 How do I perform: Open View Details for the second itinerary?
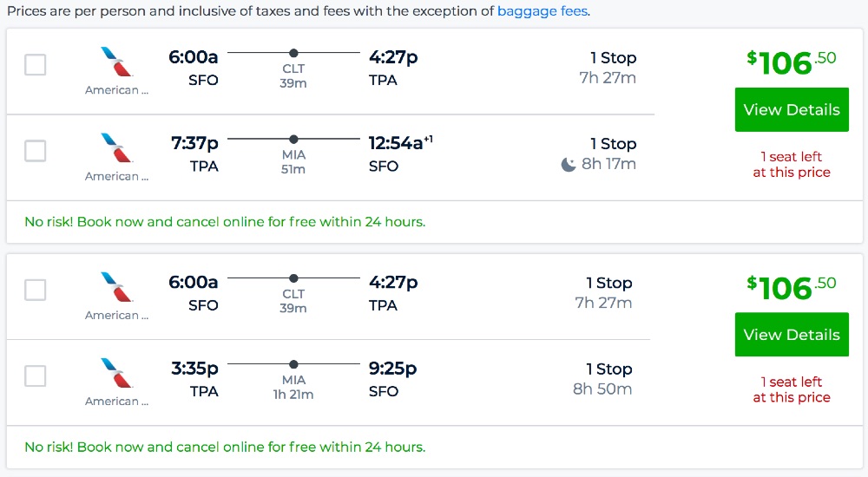(x=792, y=335)
